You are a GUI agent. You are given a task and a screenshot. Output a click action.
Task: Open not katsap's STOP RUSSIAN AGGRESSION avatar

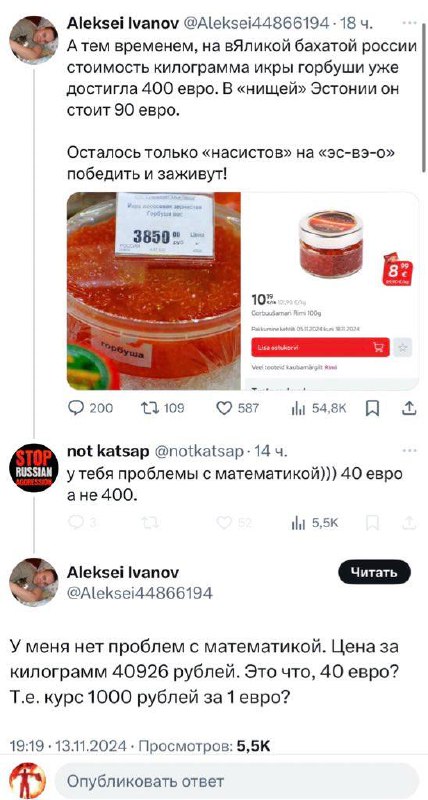click(34, 468)
